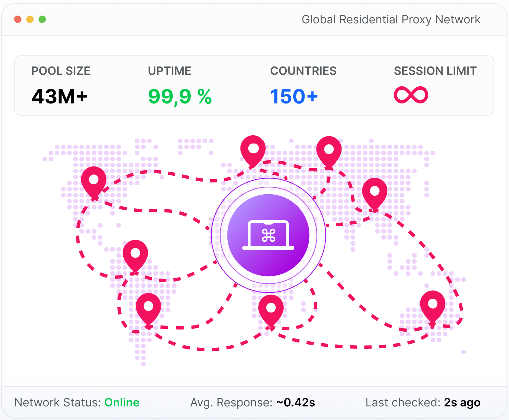Select the green "99,9 %" uptime value
509x420 pixels.
pyautogui.click(x=180, y=97)
